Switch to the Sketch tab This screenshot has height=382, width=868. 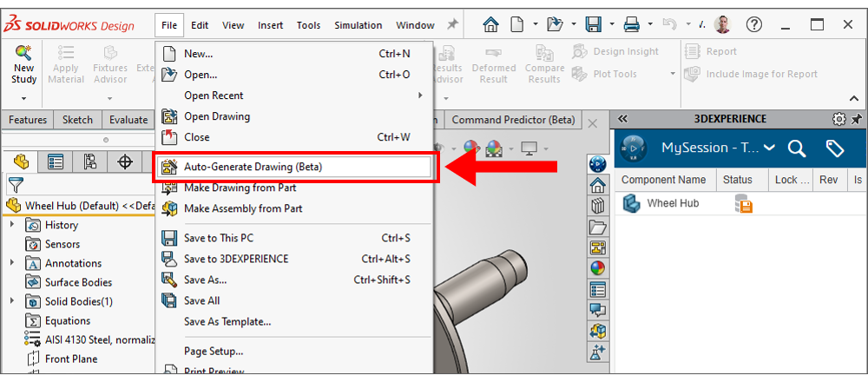coord(77,120)
